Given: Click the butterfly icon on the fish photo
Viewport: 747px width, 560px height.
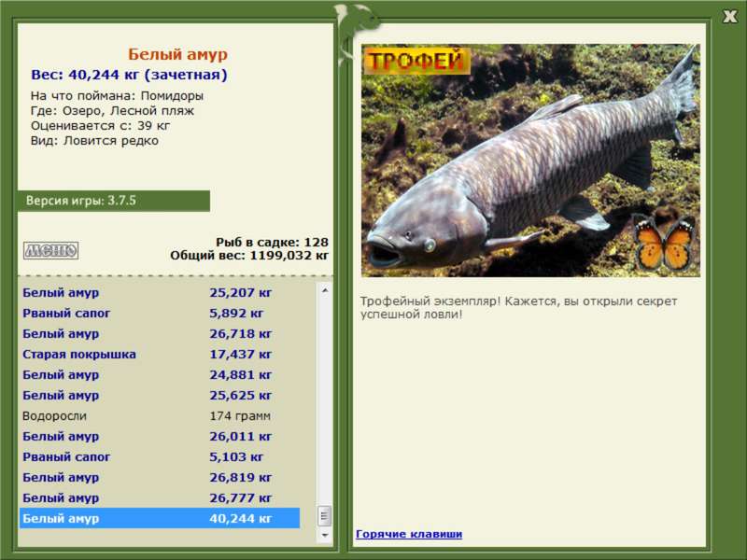Looking at the screenshot, I should 664,242.
